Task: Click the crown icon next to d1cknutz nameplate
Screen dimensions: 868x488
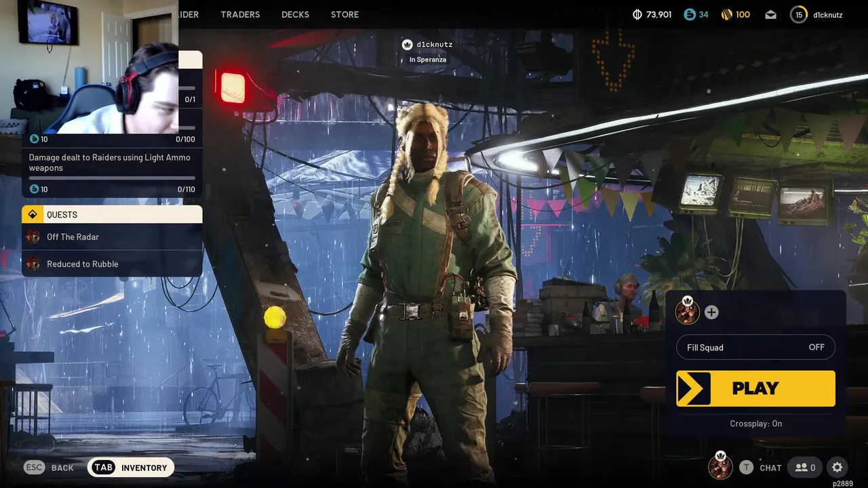Action: [407, 44]
